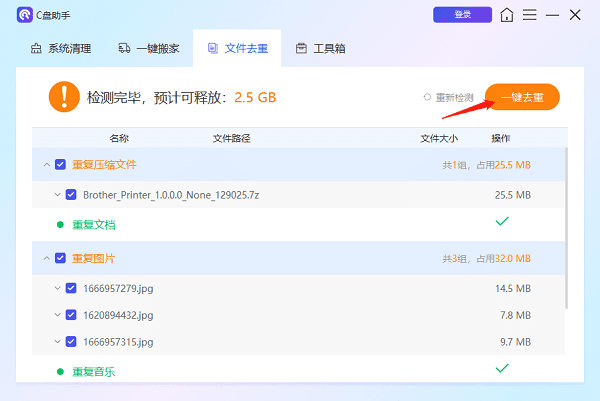Viewport: 600px width, 401px height.
Task: Click the 一键搬家 truck icon
Action: coord(125,48)
